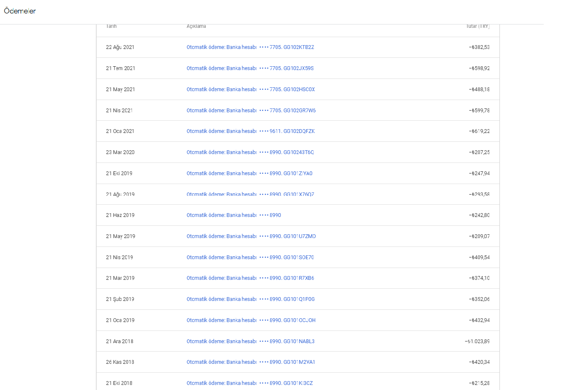The height and width of the screenshot is (390, 588).
Task: Open payment link GG102HSC0X
Action: coord(251,89)
